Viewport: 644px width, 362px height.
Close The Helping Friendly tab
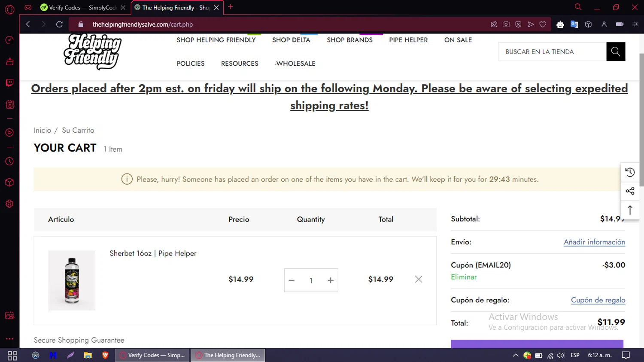point(216,7)
